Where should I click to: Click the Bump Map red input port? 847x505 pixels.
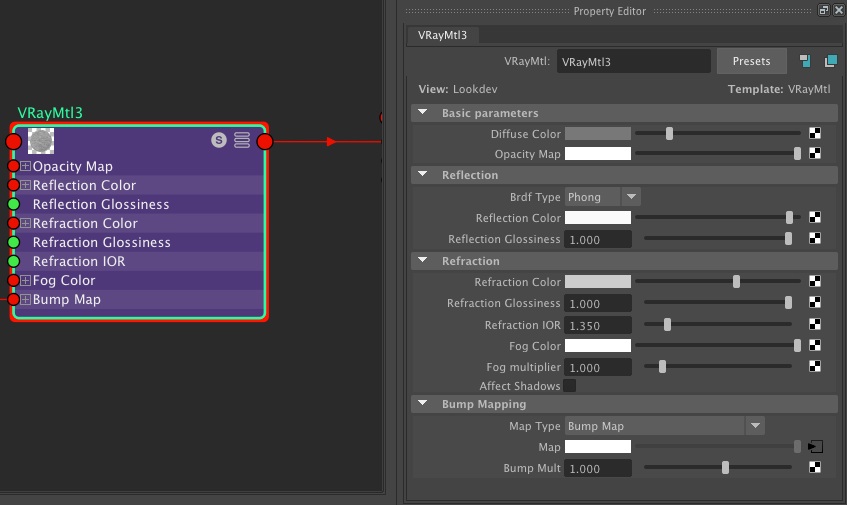(14, 299)
